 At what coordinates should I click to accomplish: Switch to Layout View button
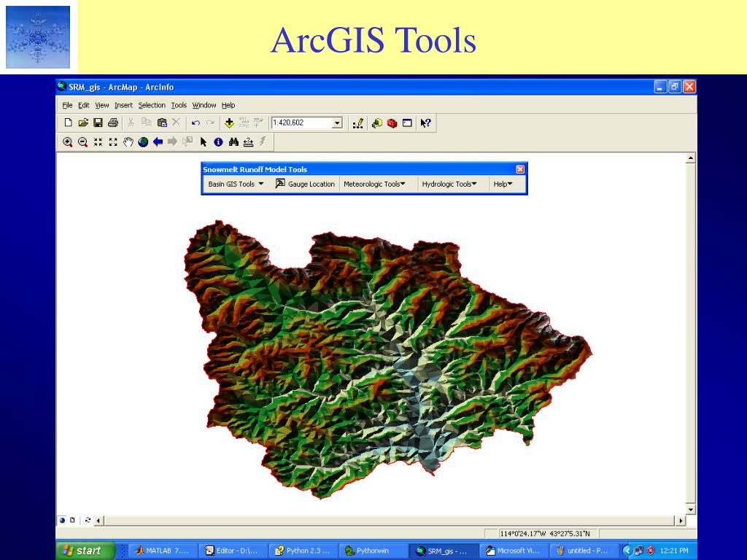(72, 520)
